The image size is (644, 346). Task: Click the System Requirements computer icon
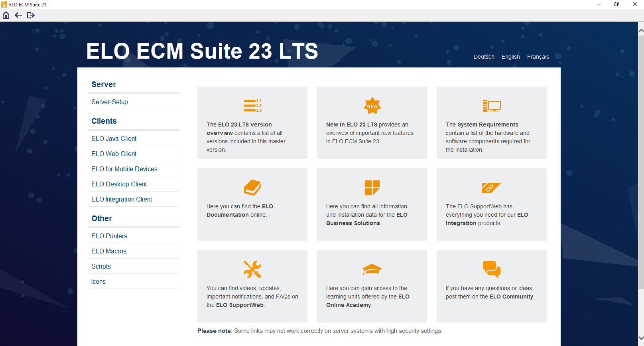(492, 106)
